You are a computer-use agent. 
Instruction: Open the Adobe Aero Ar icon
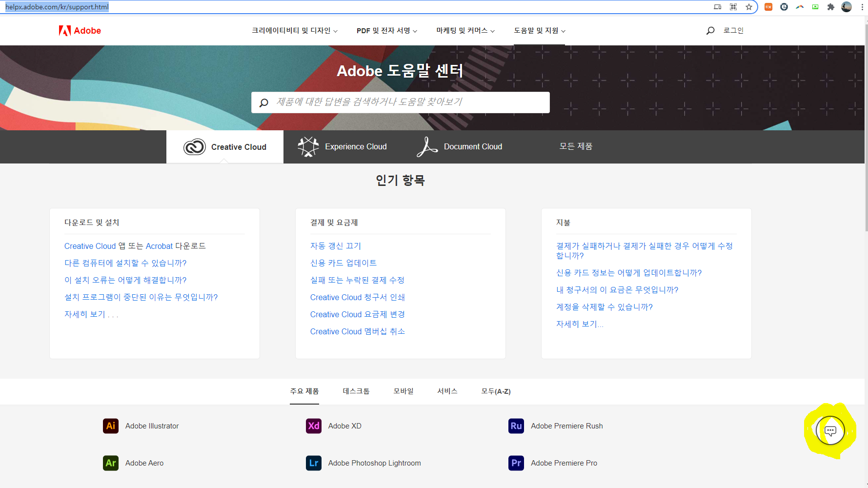[111, 463]
